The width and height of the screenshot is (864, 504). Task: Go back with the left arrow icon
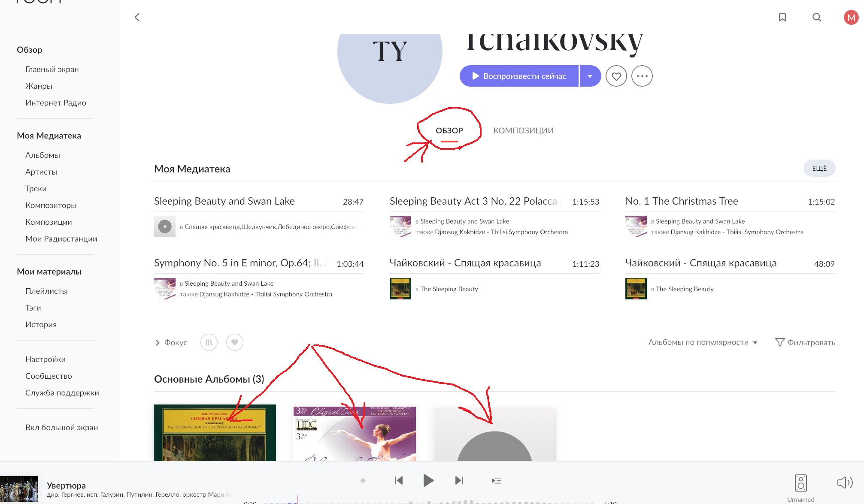pos(137,17)
